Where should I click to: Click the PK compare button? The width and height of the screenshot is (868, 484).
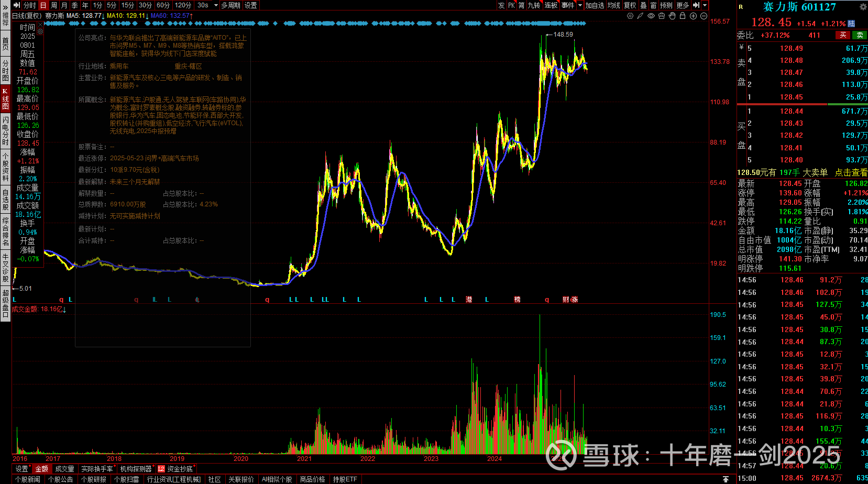pyautogui.click(x=512, y=5)
